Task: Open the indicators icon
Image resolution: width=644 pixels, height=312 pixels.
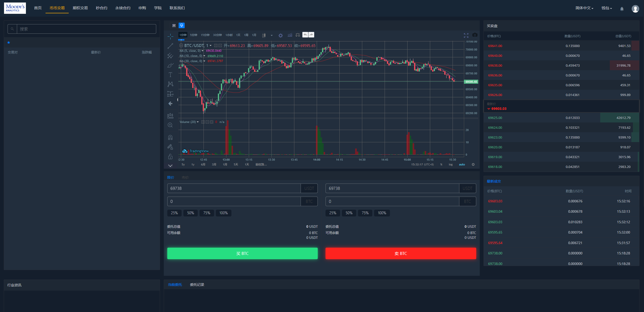Action: [x=290, y=35]
